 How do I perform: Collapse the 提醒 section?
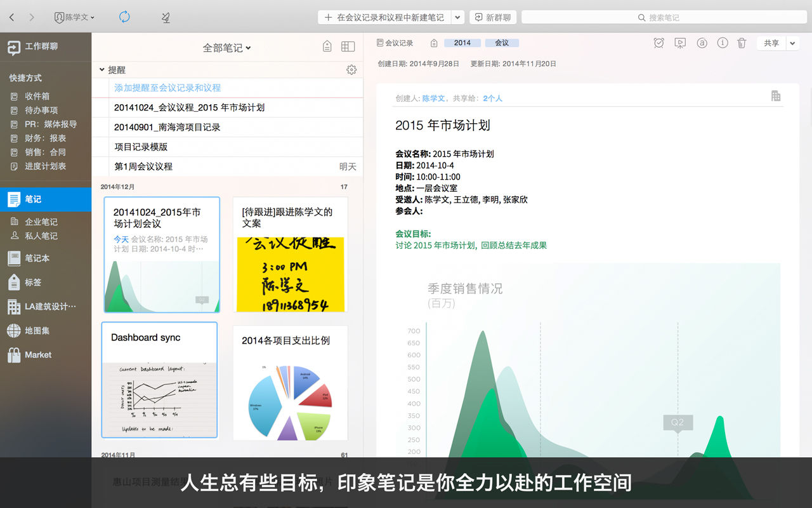pyautogui.click(x=101, y=70)
